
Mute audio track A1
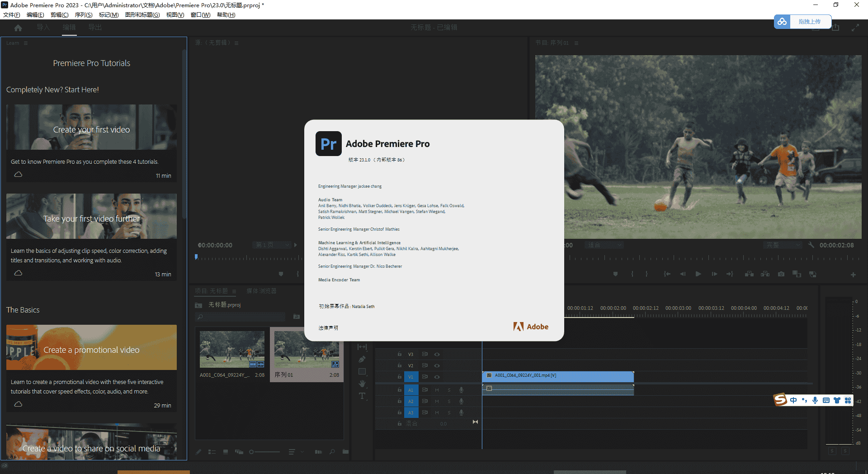tap(437, 390)
